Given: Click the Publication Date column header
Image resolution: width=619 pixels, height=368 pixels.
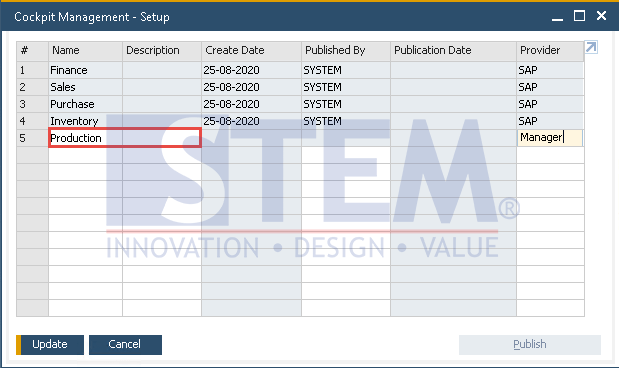Looking at the screenshot, I should coord(454,51).
